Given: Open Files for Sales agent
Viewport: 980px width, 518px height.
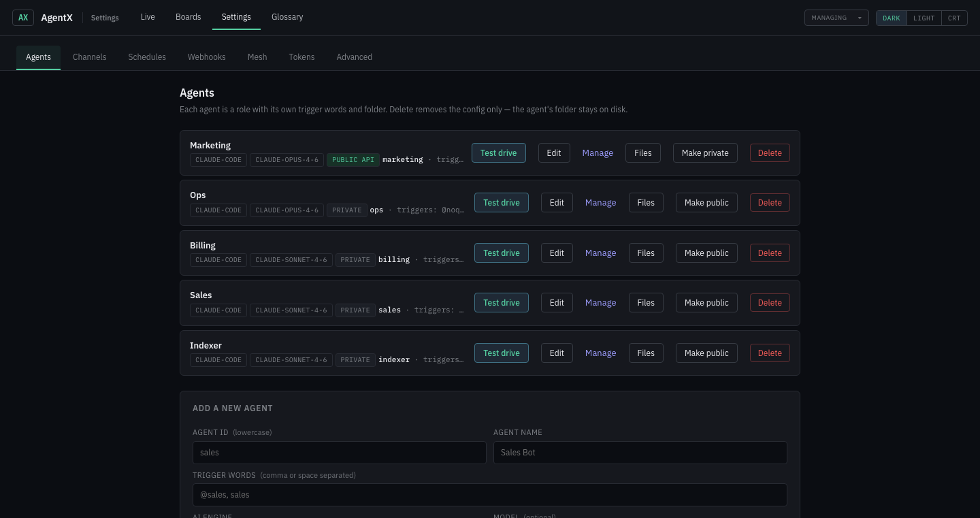Looking at the screenshot, I should point(646,303).
